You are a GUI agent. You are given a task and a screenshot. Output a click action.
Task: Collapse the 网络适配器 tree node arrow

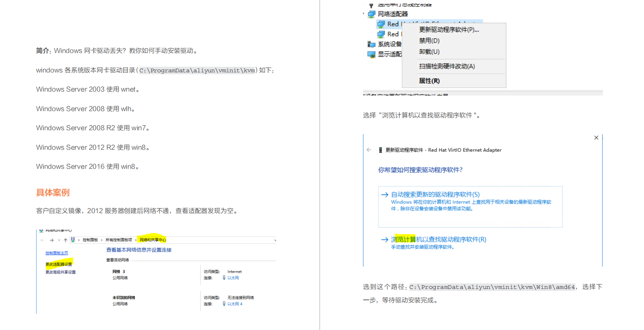(x=364, y=14)
